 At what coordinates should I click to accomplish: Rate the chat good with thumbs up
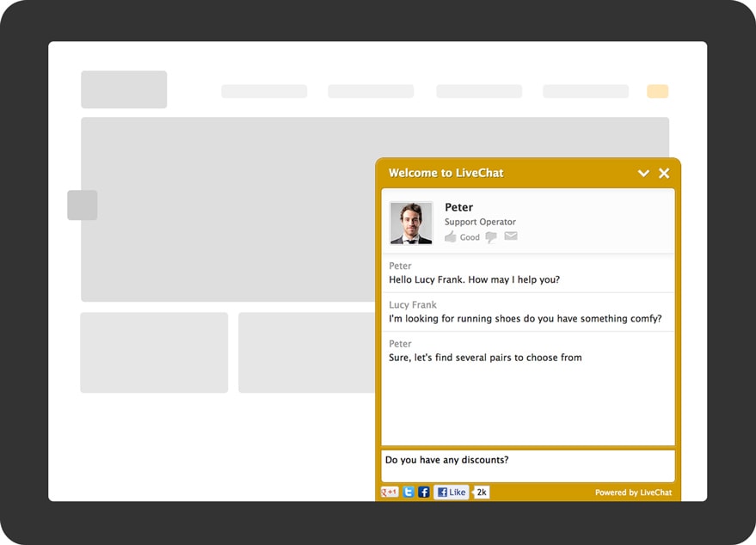451,237
